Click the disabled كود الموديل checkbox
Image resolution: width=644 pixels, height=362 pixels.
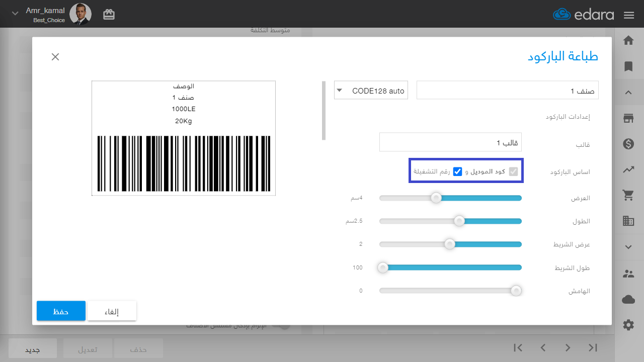[x=513, y=171]
